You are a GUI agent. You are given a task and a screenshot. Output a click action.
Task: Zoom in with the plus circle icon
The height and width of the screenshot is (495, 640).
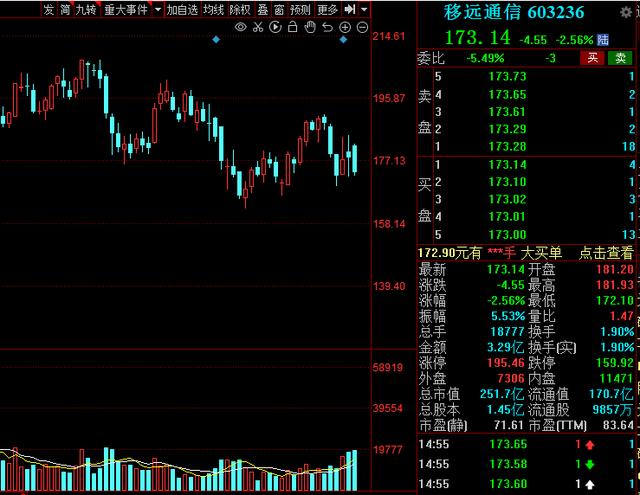(345, 27)
